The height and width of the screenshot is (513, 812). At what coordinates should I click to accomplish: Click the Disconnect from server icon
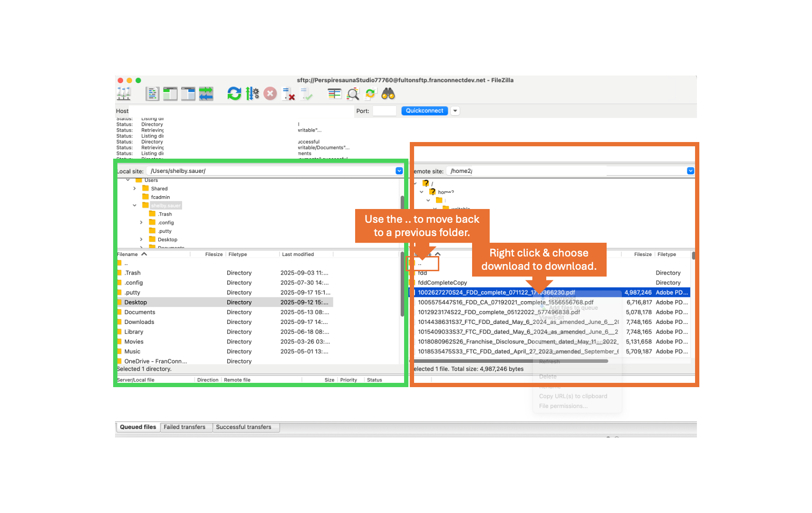[288, 94]
